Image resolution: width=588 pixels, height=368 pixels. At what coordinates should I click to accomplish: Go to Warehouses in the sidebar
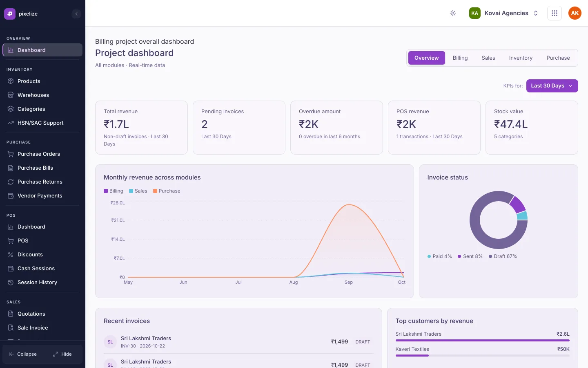[x=42, y=95]
